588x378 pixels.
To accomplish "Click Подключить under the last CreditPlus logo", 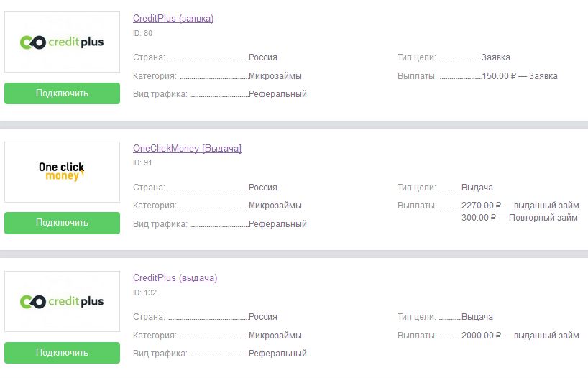I will tap(63, 353).
